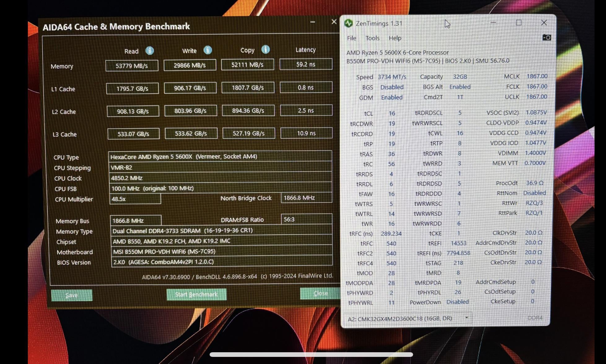
Task: Open the File menu in ZenTimings
Action: [x=351, y=38]
